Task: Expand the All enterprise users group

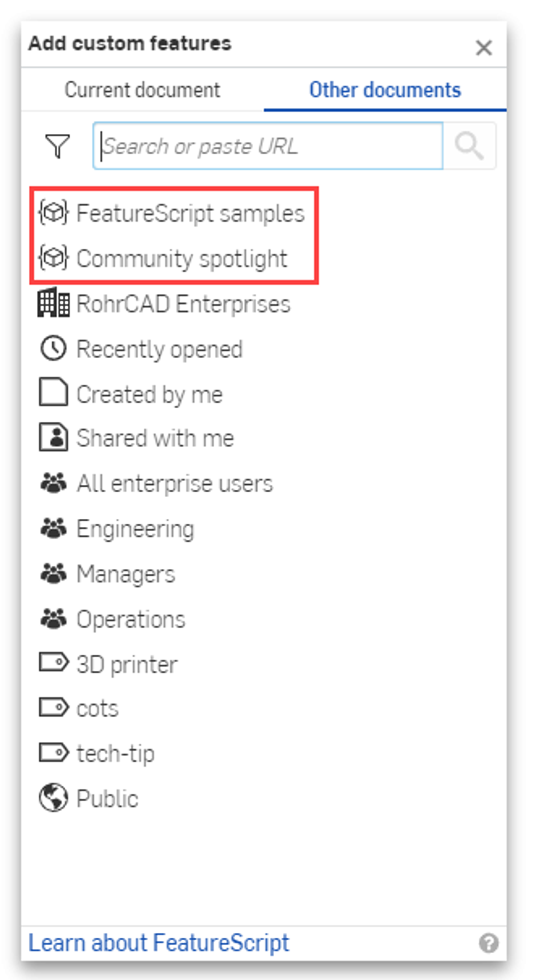Action: [174, 483]
